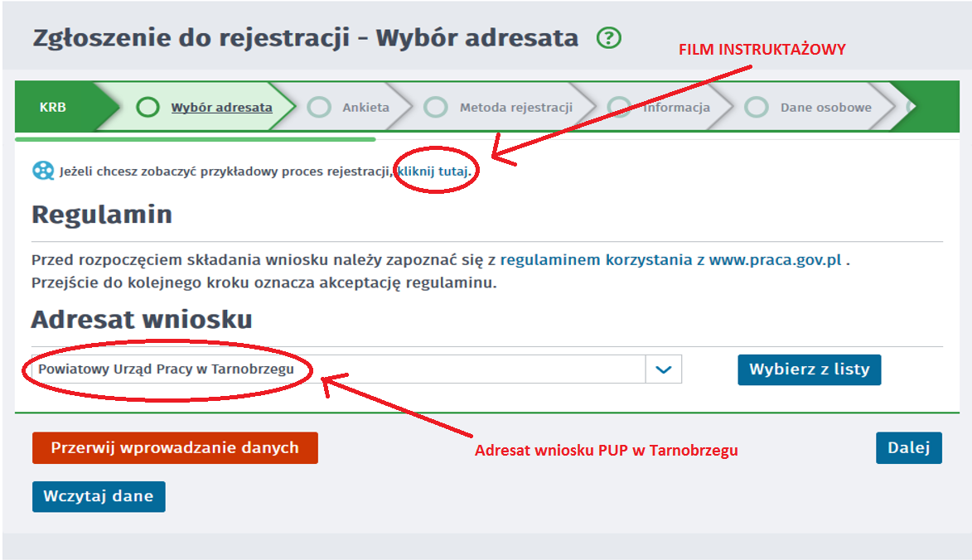Viewport: 972px width, 560px height.
Task: Expand the Adresat wniosku dropdown arrow
Action: coord(663,369)
